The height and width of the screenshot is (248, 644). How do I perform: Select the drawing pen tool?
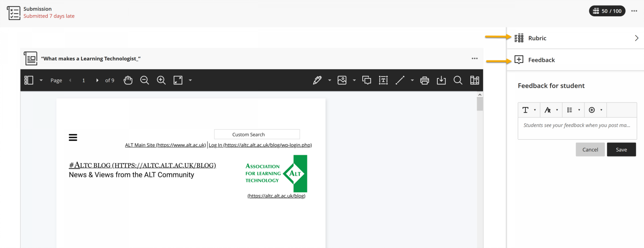pos(317,80)
